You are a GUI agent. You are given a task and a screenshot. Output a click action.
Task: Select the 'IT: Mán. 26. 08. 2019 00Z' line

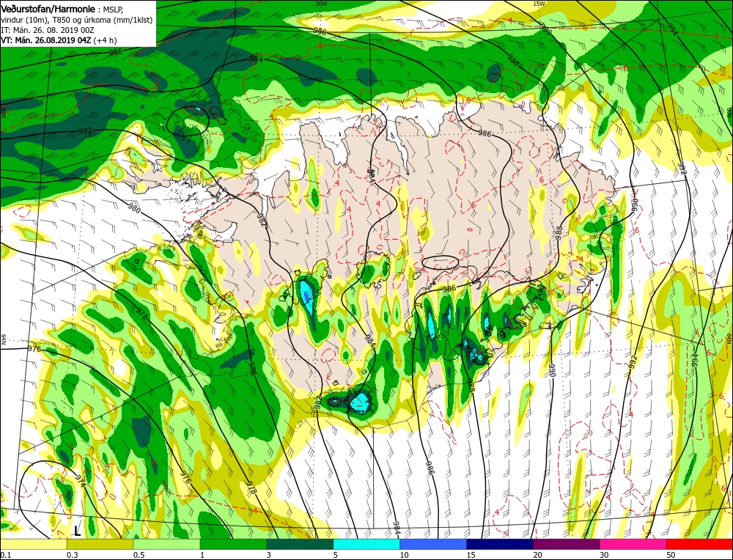coord(46,30)
